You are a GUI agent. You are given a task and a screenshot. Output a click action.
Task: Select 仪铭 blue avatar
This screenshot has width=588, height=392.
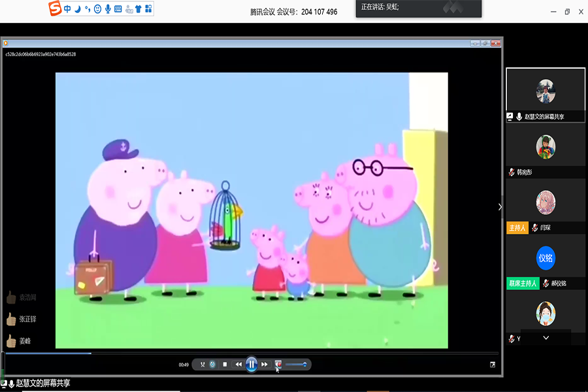[x=546, y=258]
